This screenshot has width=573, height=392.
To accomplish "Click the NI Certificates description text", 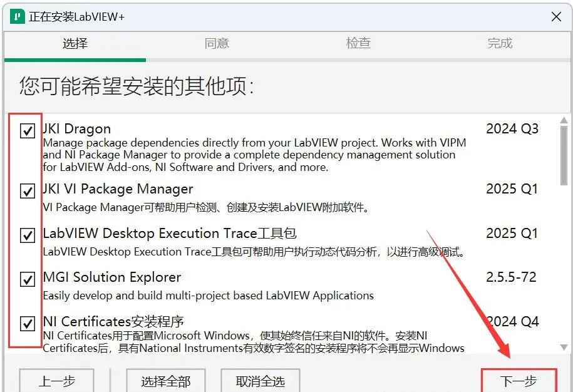I will pos(254,342).
